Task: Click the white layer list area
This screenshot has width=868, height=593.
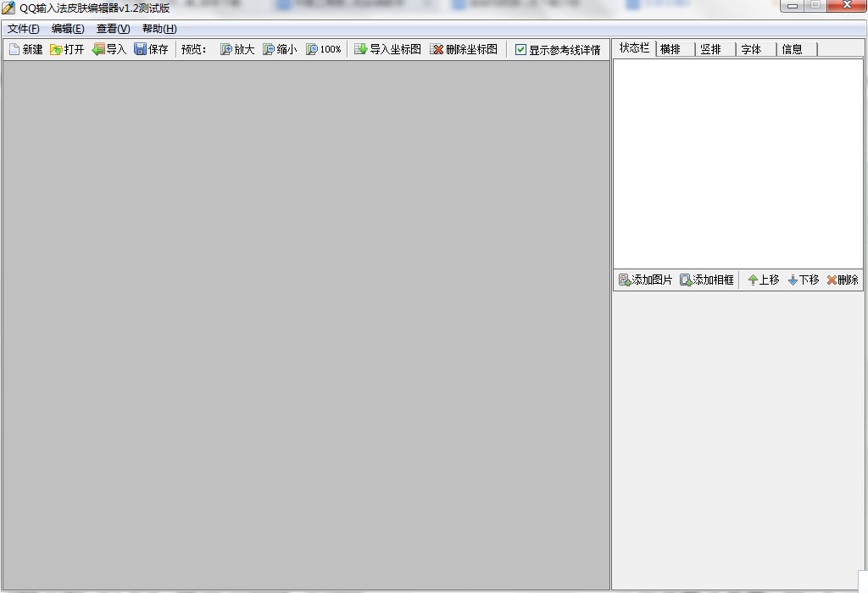Action: tap(738, 163)
